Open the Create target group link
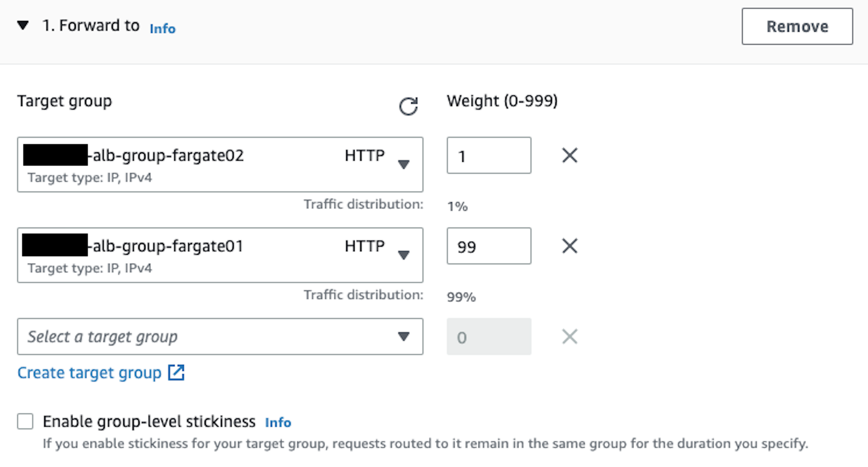This screenshot has width=868, height=467. 89,373
